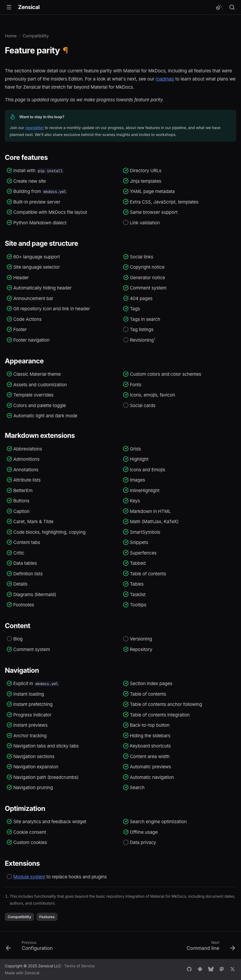Click the Module system link
The image size is (241, 980).
pos(29,877)
